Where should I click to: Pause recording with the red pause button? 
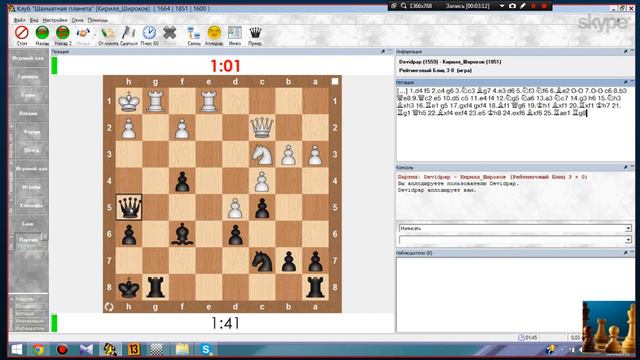pos(533,6)
